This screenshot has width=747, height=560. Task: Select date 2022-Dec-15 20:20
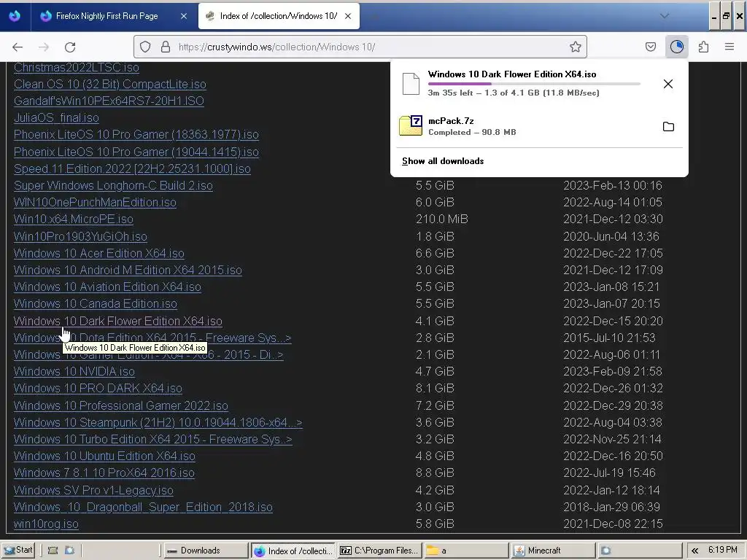click(613, 321)
